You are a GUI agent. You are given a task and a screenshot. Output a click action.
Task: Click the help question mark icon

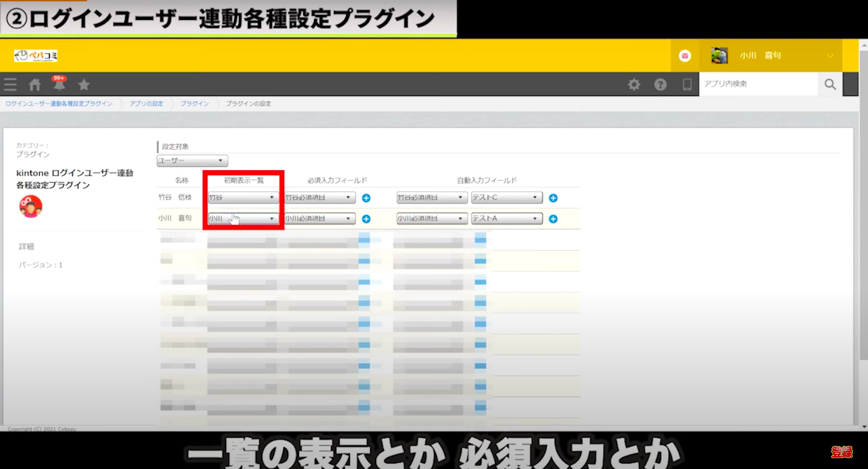(661, 84)
